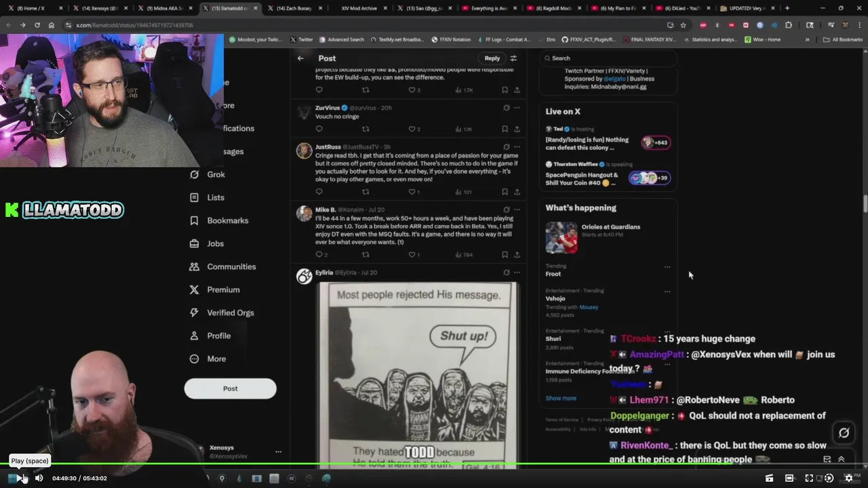Image resolution: width=868 pixels, height=488 pixels.
Task: Open ZurVirus profile name link
Action: 328,108
